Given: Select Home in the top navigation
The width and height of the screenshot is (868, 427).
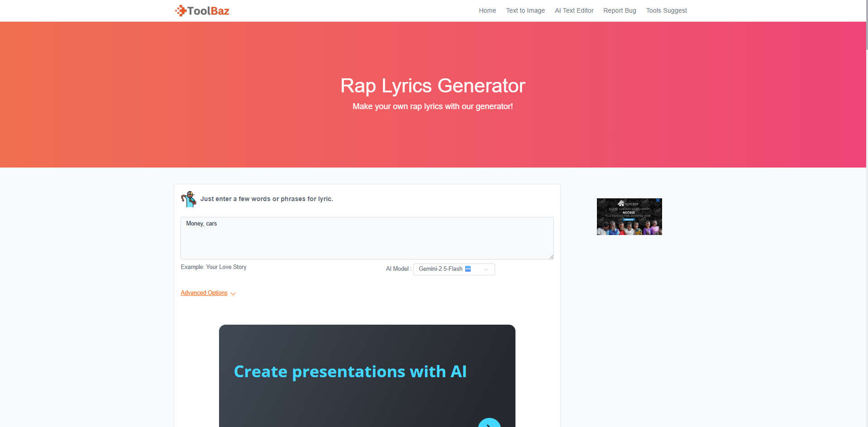Looking at the screenshot, I should pos(487,10).
